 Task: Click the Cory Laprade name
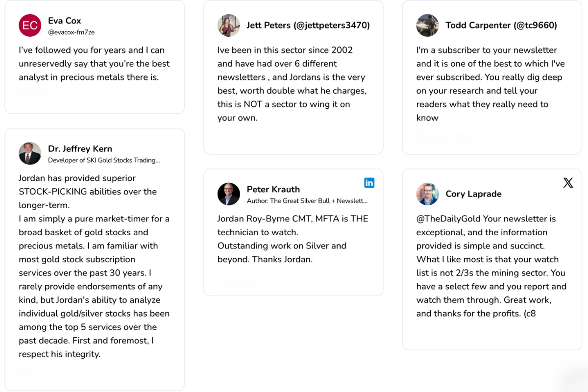pyautogui.click(x=473, y=194)
